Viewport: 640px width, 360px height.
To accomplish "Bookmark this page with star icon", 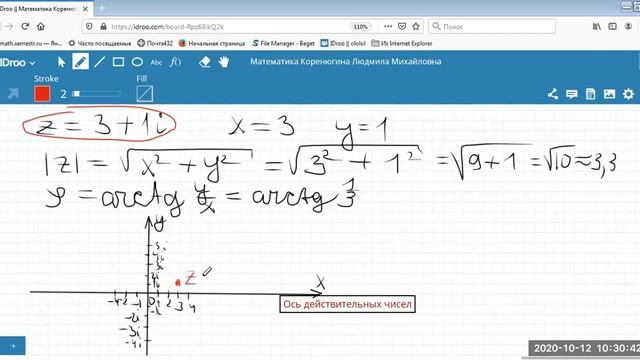I will point(416,27).
